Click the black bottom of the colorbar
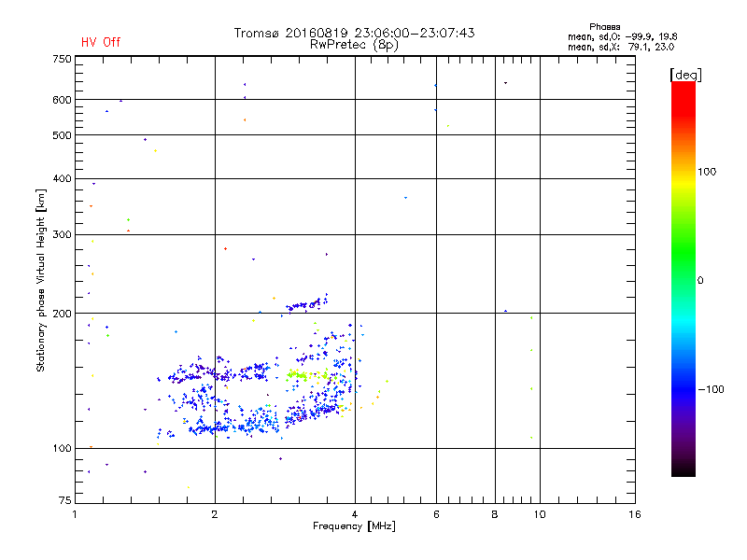This screenshot has height=560, width=747. click(x=684, y=469)
